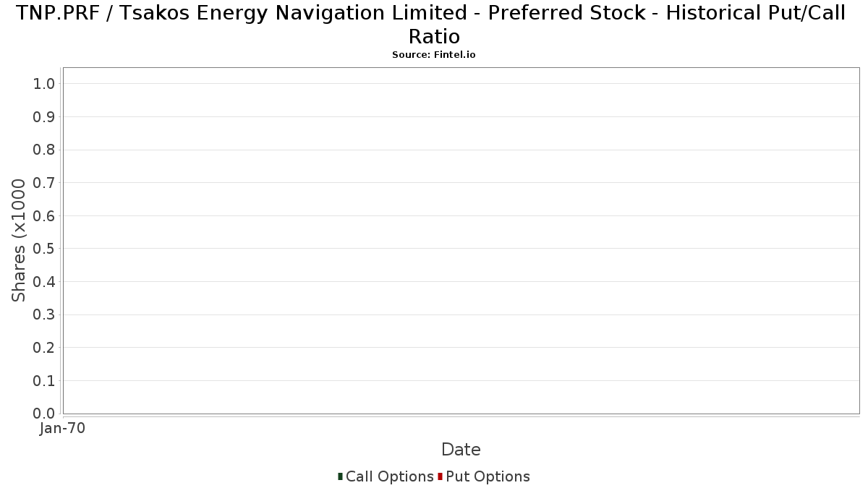This screenshot has height=488, width=868.
Task: Click the Source: Fintel.io text
Action: tap(434, 55)
